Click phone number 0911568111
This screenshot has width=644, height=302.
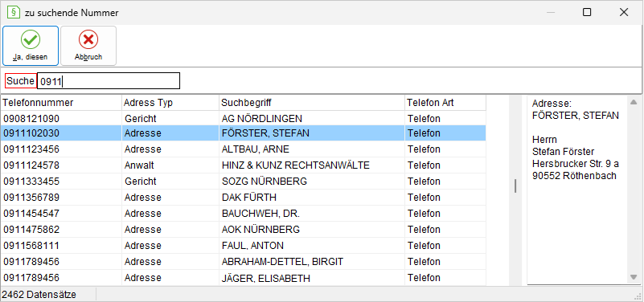pyautogui.click(x=31, y=246)
